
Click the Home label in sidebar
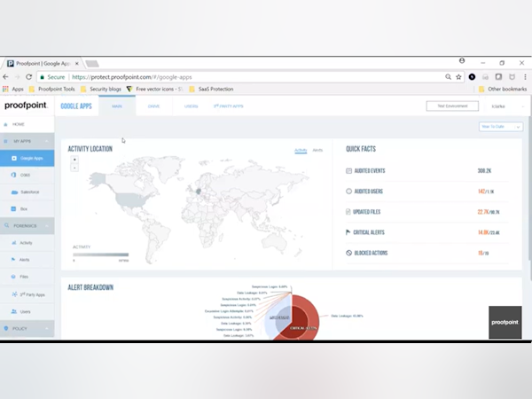(x=19, y=124)
